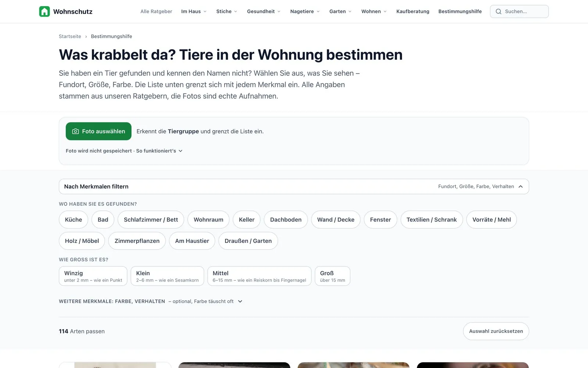Expand the Garten navigation menu
Screen dimensions: 588x368
point(341,11)
